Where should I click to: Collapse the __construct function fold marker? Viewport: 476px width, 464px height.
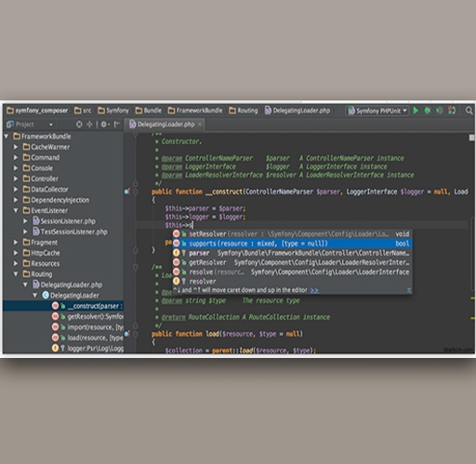[x=136, y=192]
